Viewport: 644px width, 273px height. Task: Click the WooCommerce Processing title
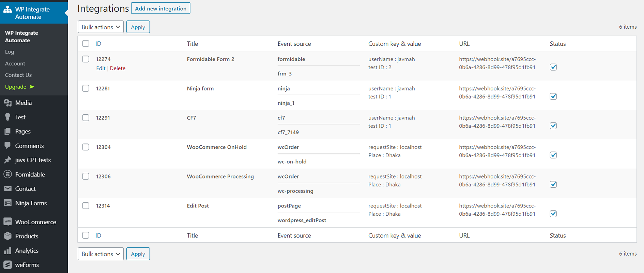(220, 176)
